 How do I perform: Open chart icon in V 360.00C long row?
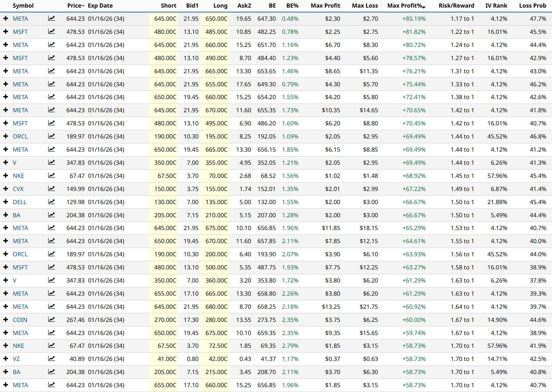point(51,280)
